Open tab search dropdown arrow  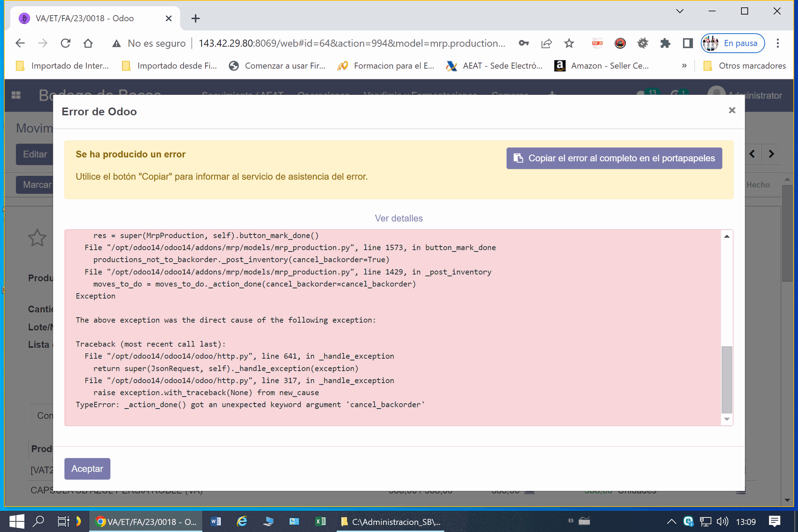[680, 11]
